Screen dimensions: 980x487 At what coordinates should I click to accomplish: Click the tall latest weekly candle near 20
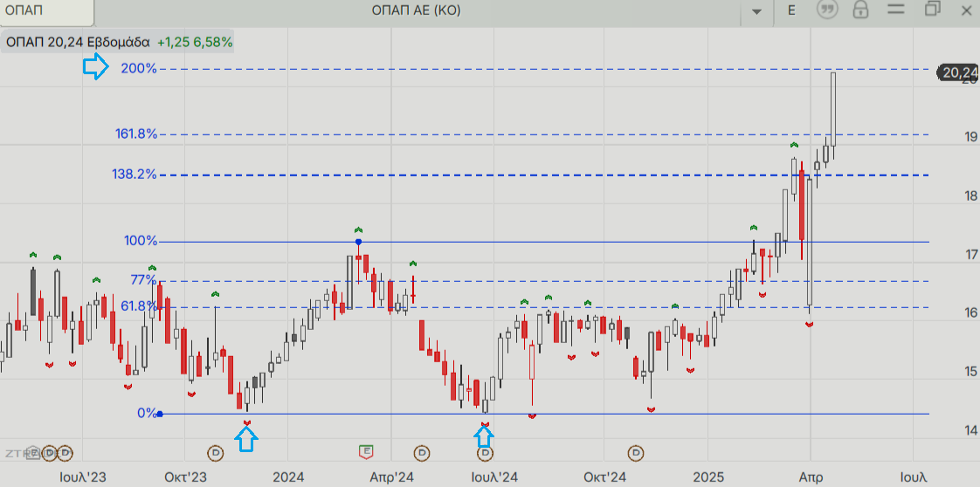(x=833, y=109)
